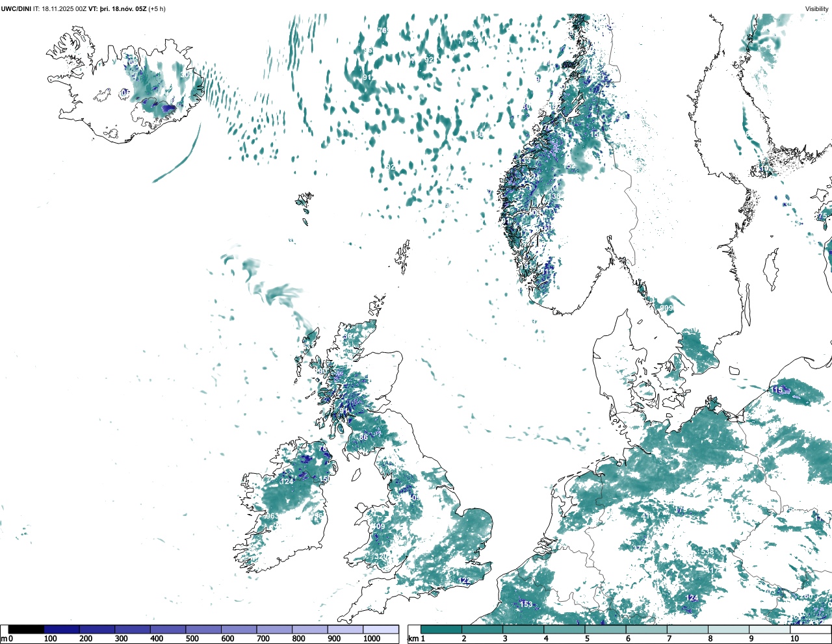Click the '909' visibility value near Sweden
Image resolution: width=832 pixels, height=644 pixels.
[666, 308]
